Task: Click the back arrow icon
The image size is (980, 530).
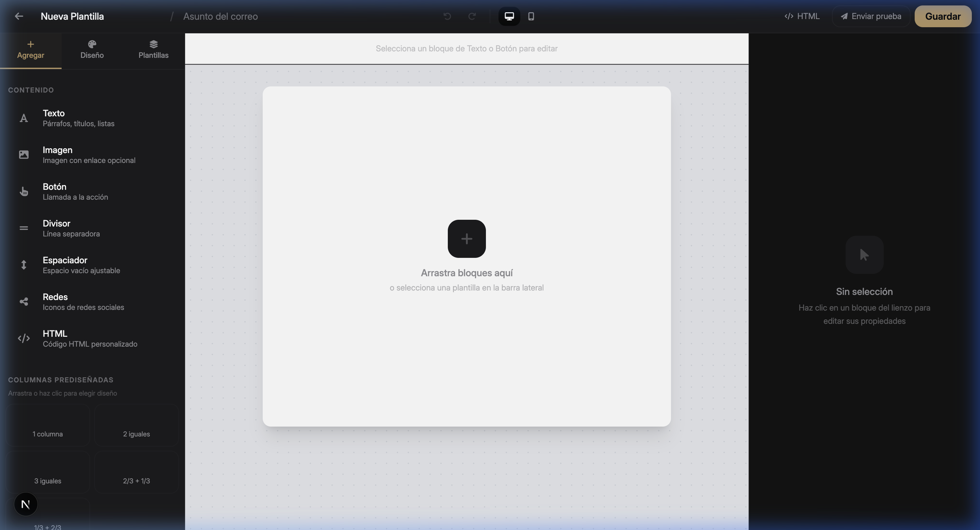Action: [x=19, y=16]
